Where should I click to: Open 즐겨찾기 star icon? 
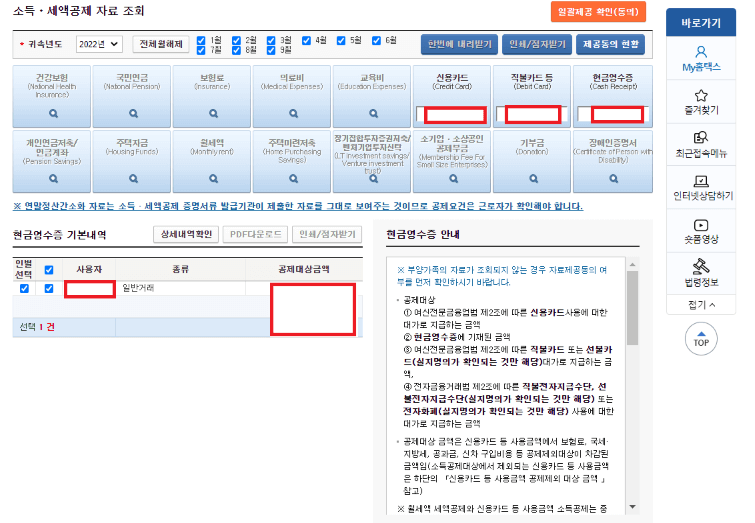(x=701, y=95)
